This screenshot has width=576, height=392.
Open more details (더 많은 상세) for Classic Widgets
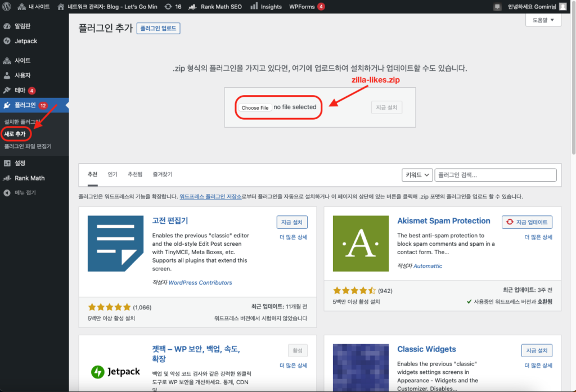click(538, 366)
